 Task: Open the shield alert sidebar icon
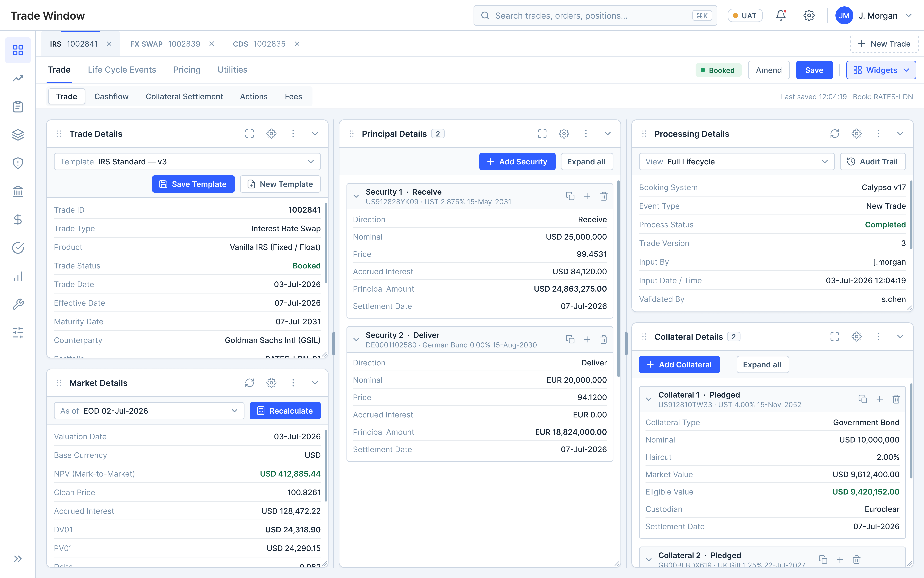pyautogui.click(x=18, y=163)
